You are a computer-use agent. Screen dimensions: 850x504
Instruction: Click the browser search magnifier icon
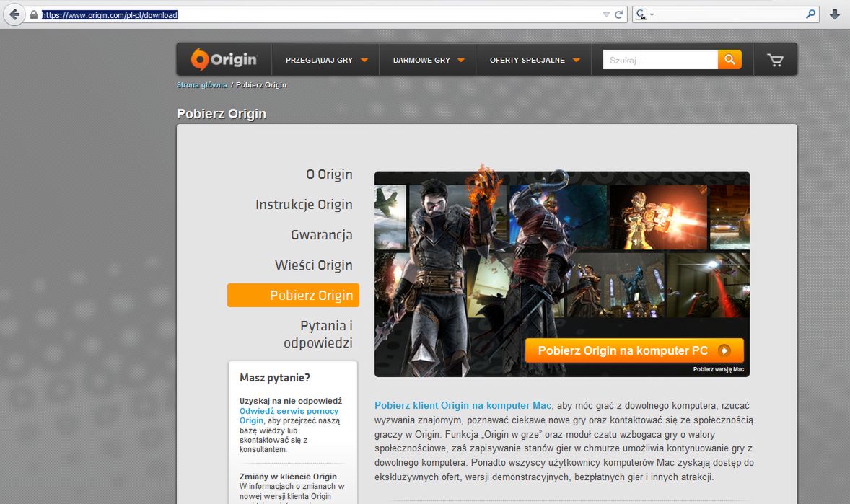tap(810, 14)
